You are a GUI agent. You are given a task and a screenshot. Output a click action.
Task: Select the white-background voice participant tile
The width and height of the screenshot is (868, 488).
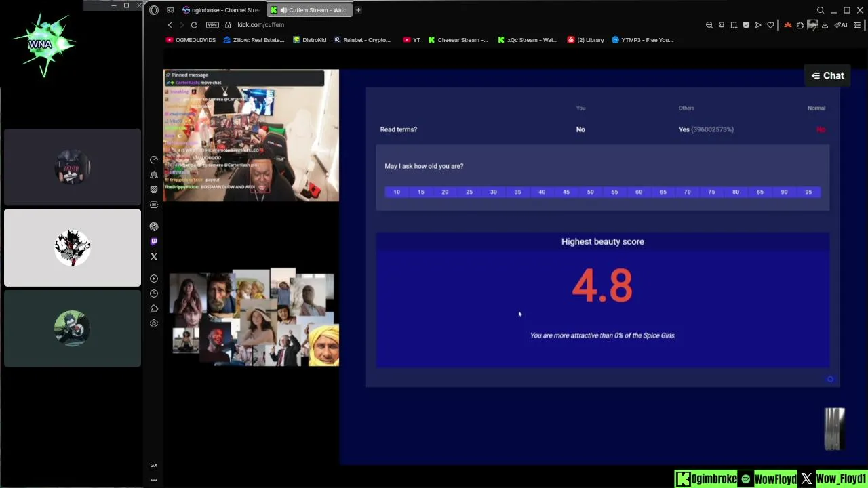[73, 248]
